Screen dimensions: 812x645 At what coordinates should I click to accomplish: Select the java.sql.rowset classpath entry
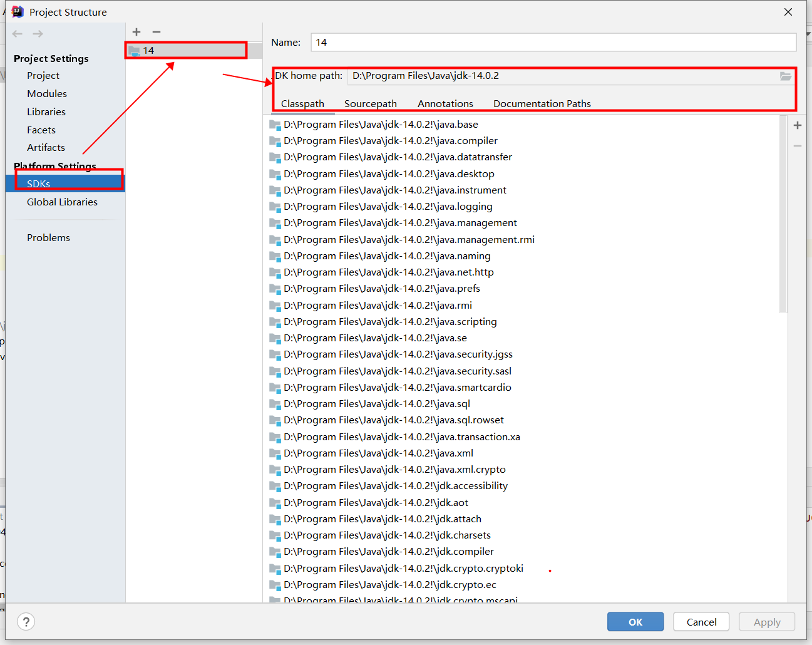(386, 420)
